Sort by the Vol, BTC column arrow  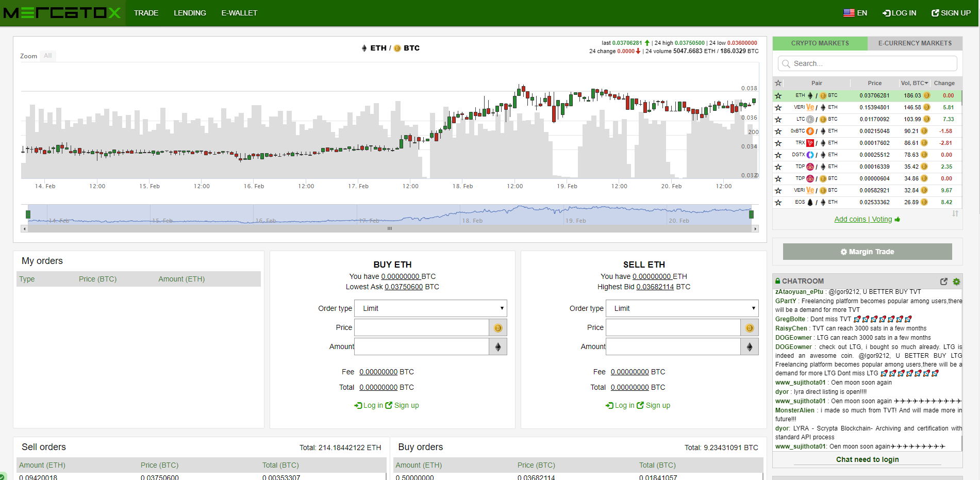(926, 83)
